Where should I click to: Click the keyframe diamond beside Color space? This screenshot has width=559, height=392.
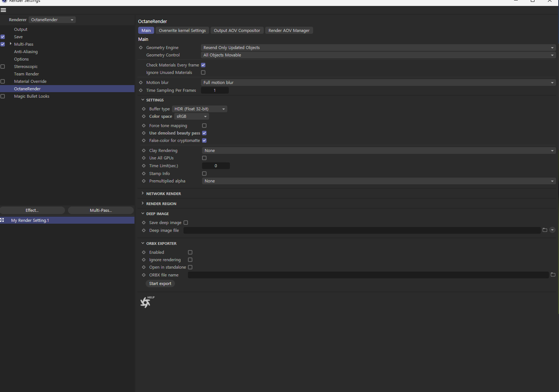click(144, 116)
